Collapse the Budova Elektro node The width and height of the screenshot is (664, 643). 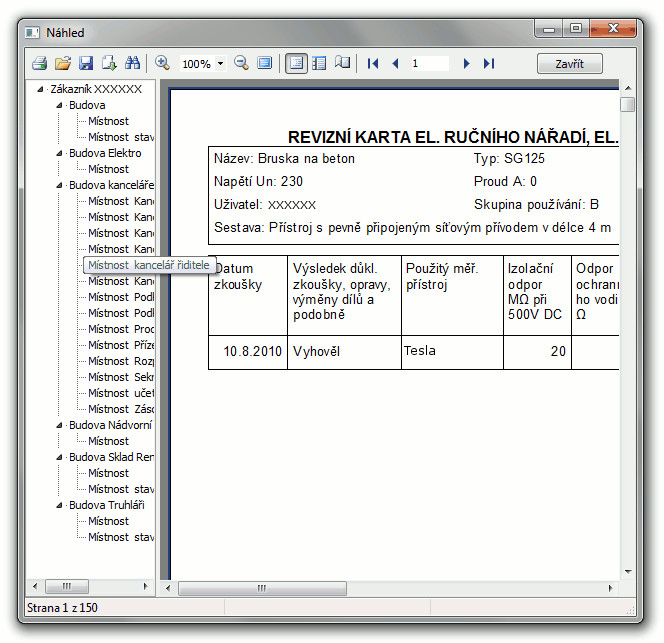[59, 153]
